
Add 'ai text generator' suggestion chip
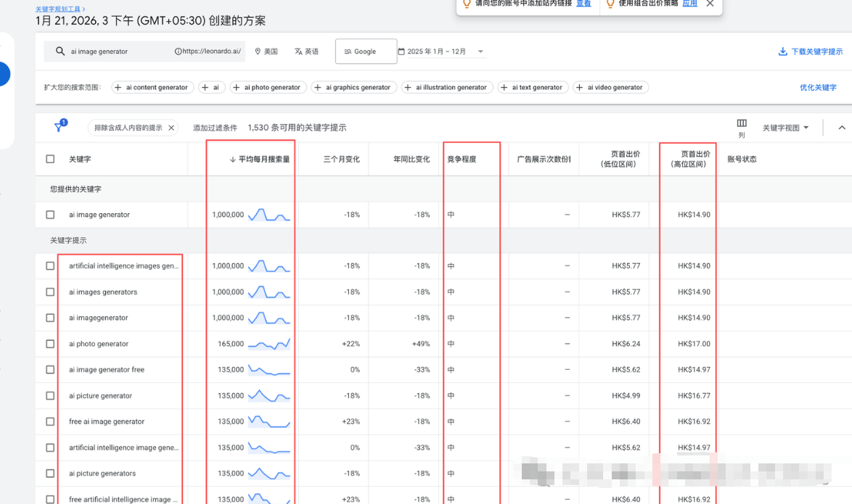[x=533, y=88]
